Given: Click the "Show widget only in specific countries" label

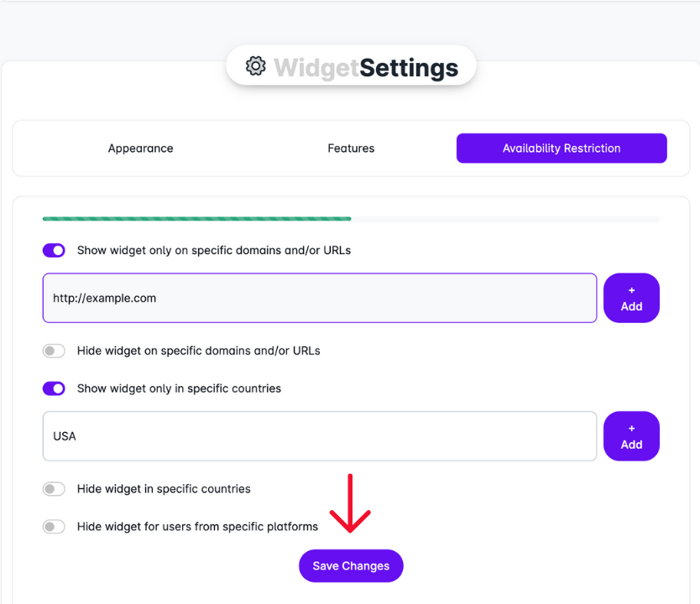Looking at the screenshot, I should (x=179, y=388).
